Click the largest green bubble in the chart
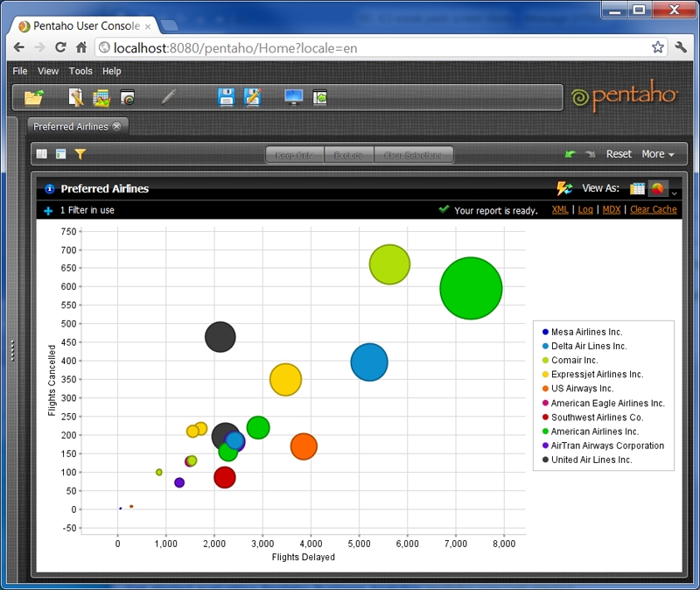The width and height of the screenshot is (700, 590). (471, 288)
